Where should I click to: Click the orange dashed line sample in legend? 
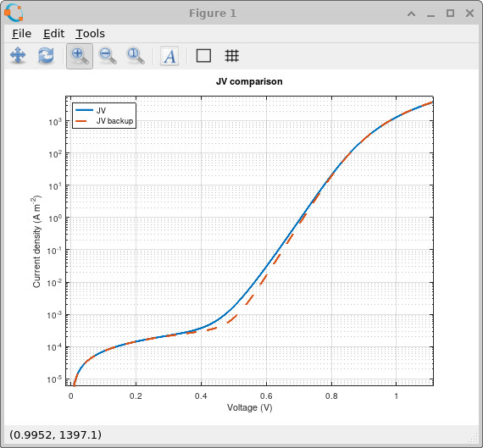click(x=81, y=121)
